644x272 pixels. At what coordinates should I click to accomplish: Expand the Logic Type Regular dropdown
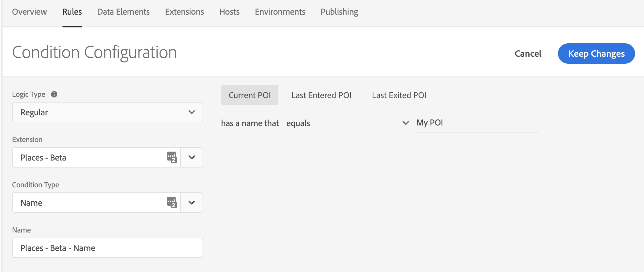[108, 112]
